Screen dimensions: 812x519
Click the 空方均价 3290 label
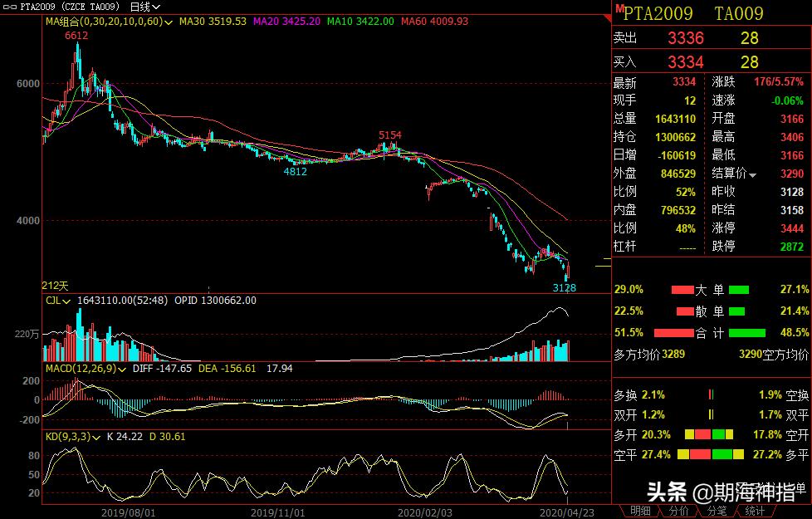point(773,355)
